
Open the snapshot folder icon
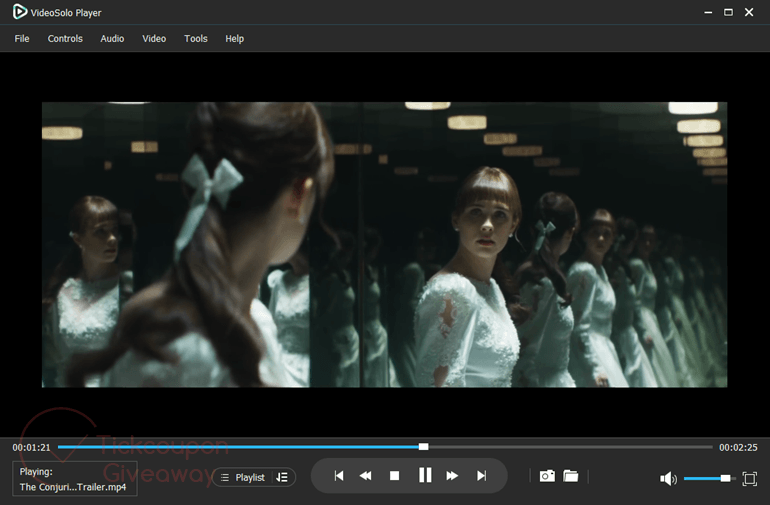click(x=571, y=476)
